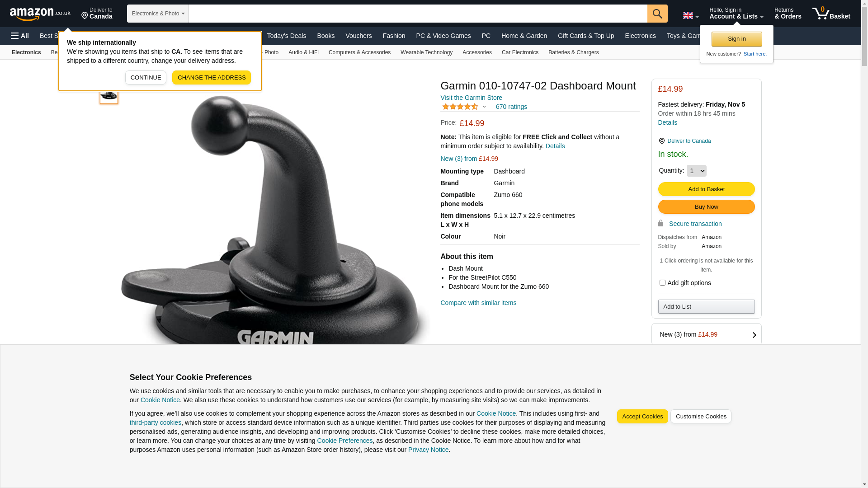Click the star rating icons
The width and height of the screenshot is (868, 488).
pos(460,107)
